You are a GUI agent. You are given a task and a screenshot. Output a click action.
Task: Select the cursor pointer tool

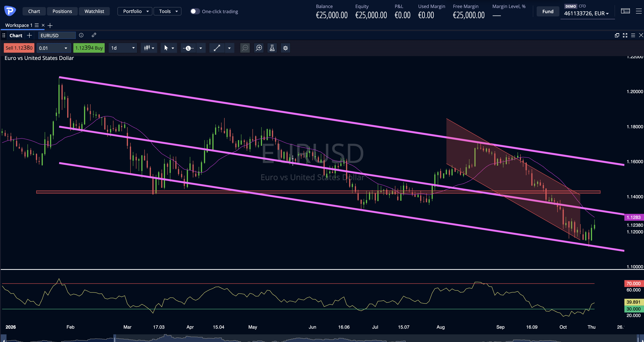pos(166,48)
